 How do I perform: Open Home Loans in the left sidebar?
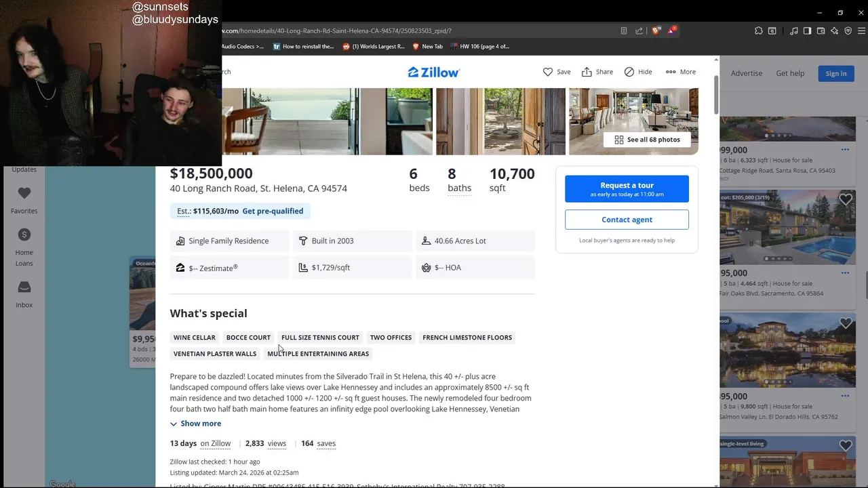point(24,247)
